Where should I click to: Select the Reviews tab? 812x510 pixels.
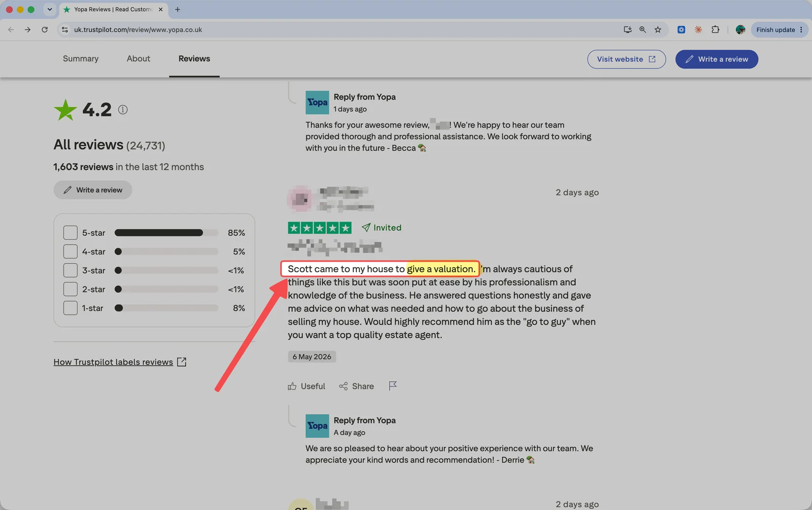194,58
